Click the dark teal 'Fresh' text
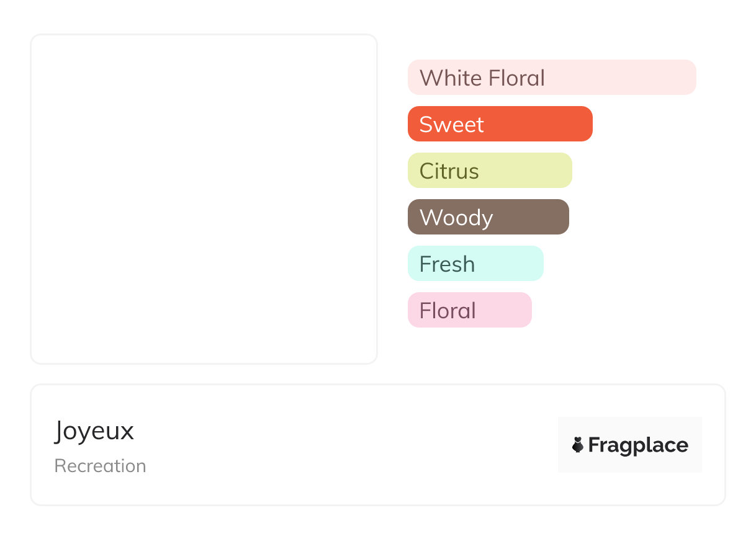 (447, 264)
